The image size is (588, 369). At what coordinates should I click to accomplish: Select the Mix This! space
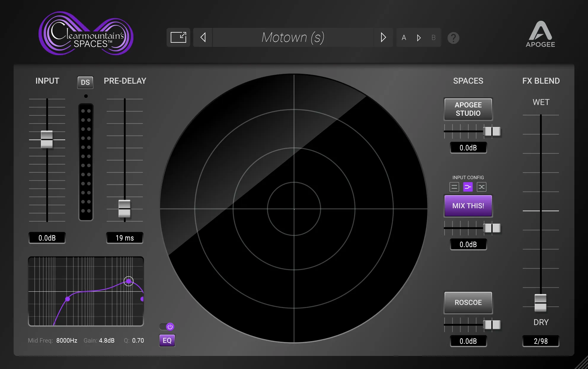(x=468, y=206)
